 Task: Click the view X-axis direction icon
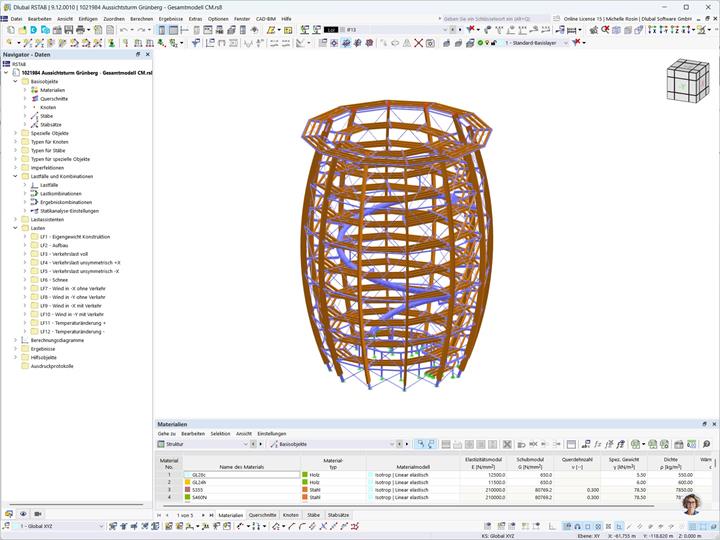click(x=652, y=30)
